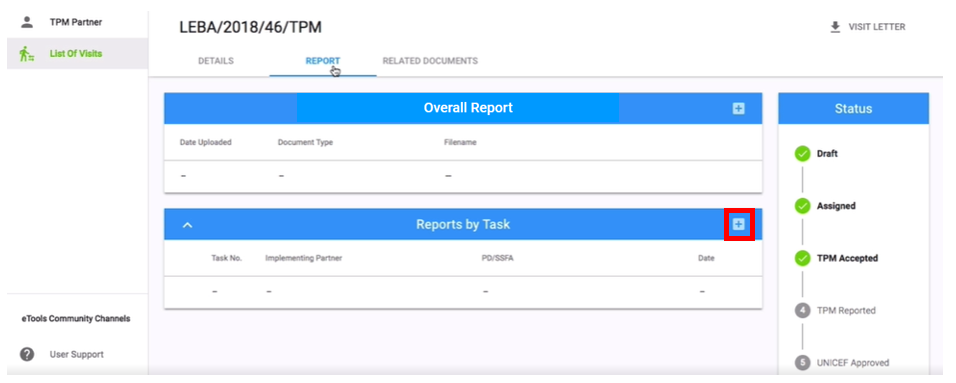Click the Assigned status label
The width and height of the screenshot is (956, 383).
[836, 206]
